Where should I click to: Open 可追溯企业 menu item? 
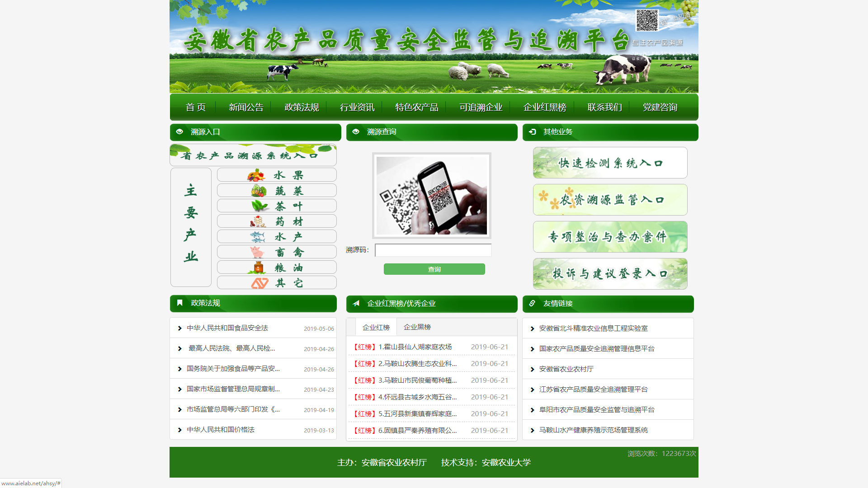tap(481, 107)
